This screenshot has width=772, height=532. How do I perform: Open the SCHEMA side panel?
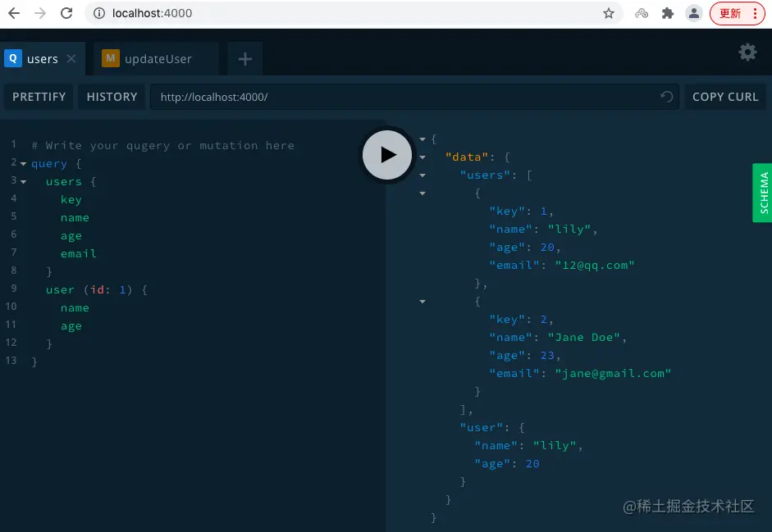click(x=763, y=193)
